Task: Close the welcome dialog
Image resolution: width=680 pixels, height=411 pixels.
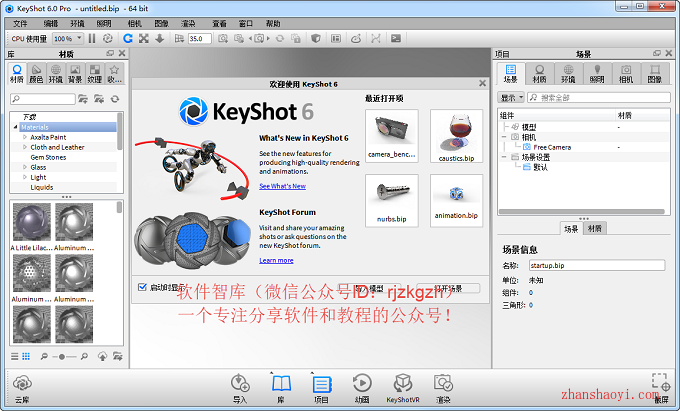Action: pyautogui.click(x=482, y=83)
